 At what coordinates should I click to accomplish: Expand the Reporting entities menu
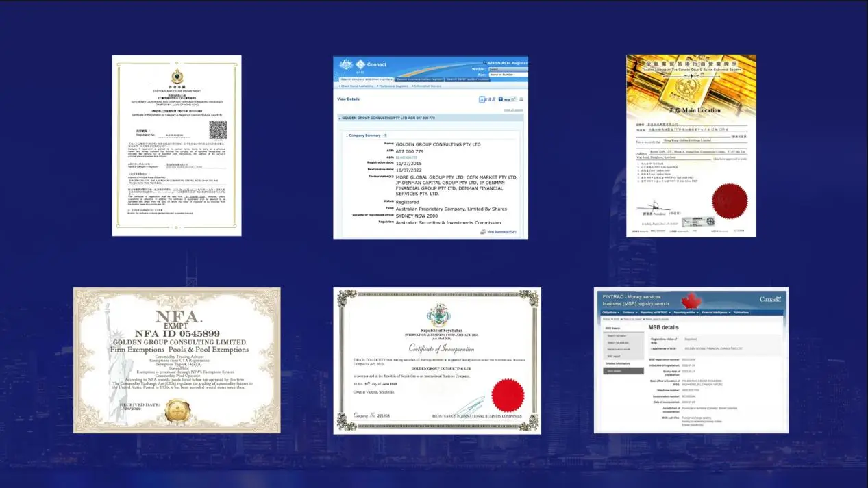686,313
